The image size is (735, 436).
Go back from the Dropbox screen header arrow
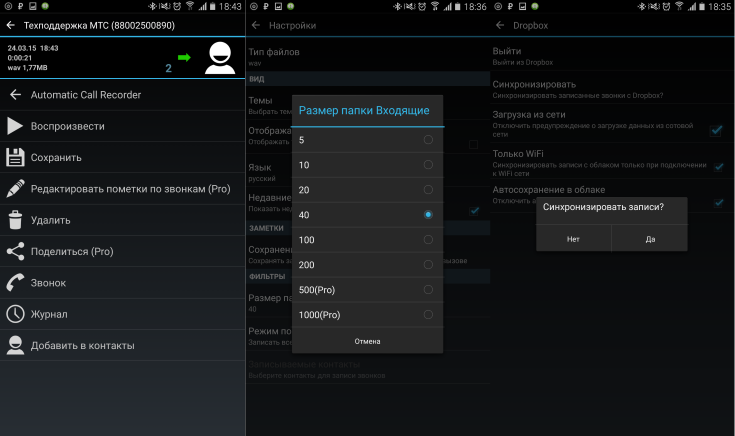click(500, 25)
